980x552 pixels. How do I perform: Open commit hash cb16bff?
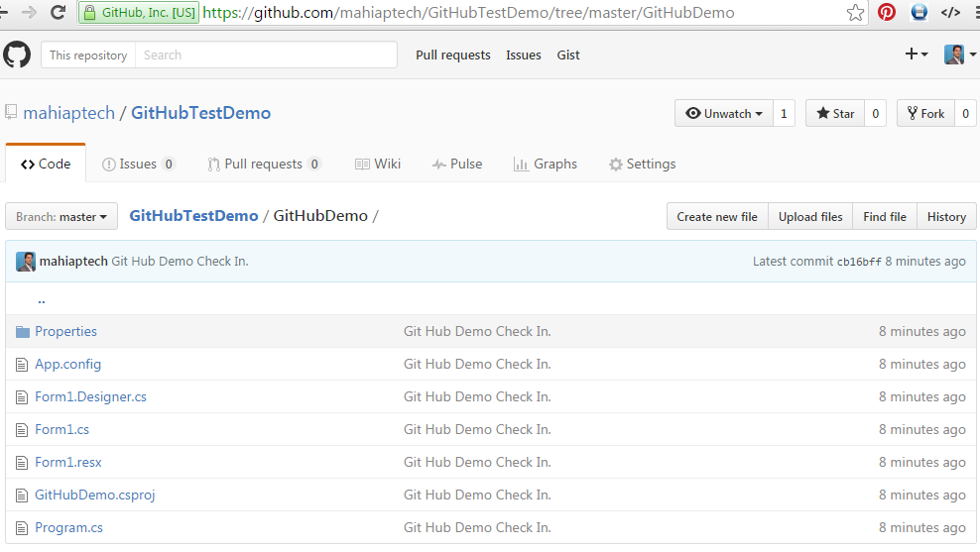point(859,262)
